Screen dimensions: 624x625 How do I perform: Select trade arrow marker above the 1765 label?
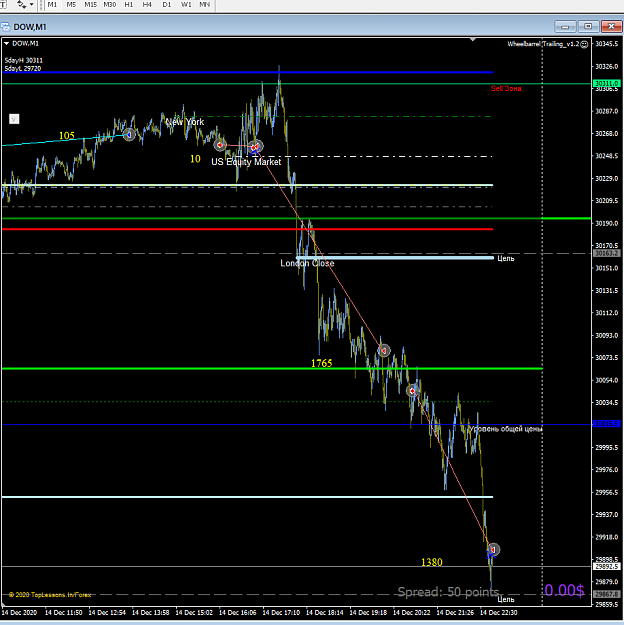[384, 350]
